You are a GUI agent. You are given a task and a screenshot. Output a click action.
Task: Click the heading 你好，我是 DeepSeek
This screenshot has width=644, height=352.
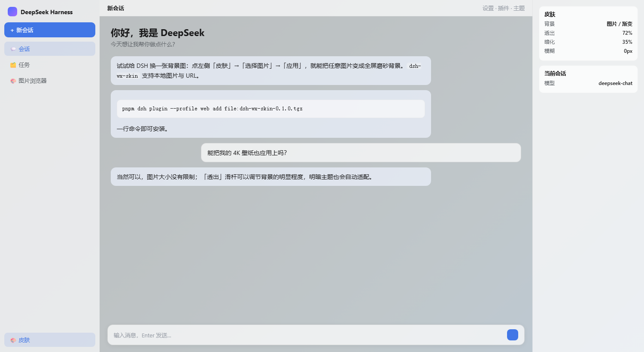click(158, 33)
